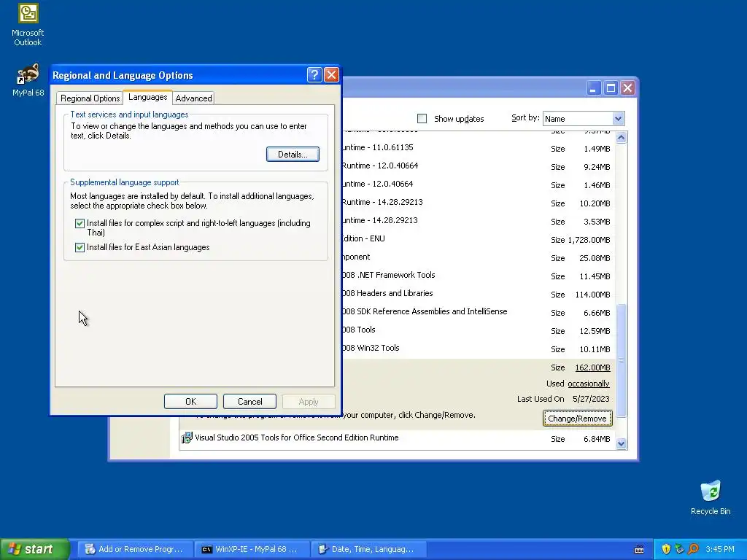This screenshot has height=560, width=747.
Task: Click the Details button for text services
Action: [293, 155]
